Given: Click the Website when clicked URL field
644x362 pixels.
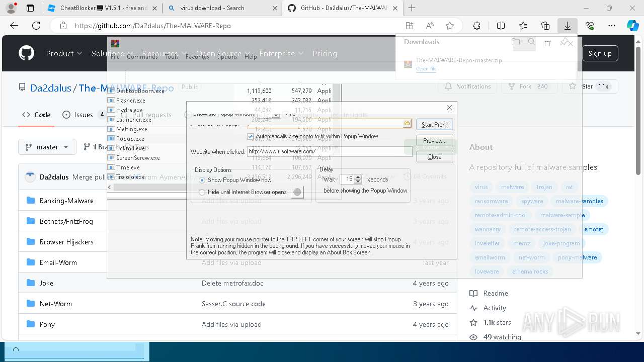Looking at the screenshot, I should (330, 151).
